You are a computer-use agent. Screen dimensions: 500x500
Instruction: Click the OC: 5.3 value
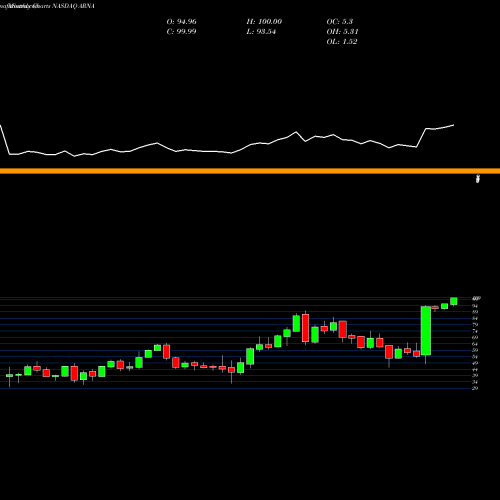tap(340, 22)
